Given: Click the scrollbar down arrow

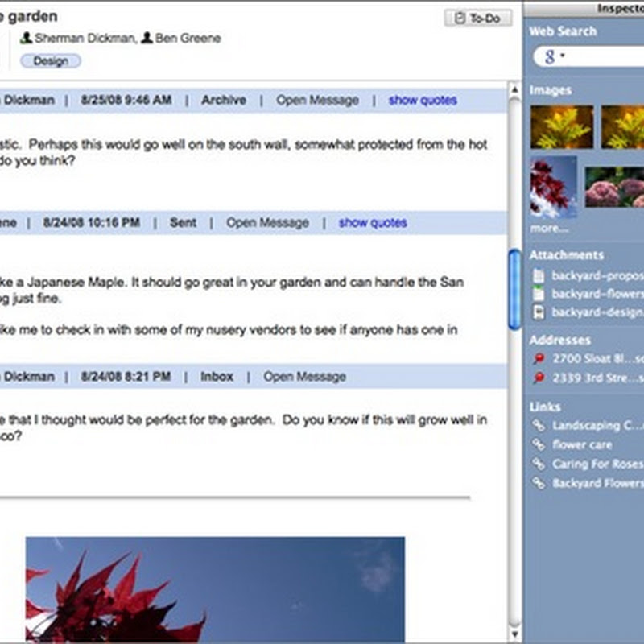Looking at the screenshot, I should pos(514,634).
